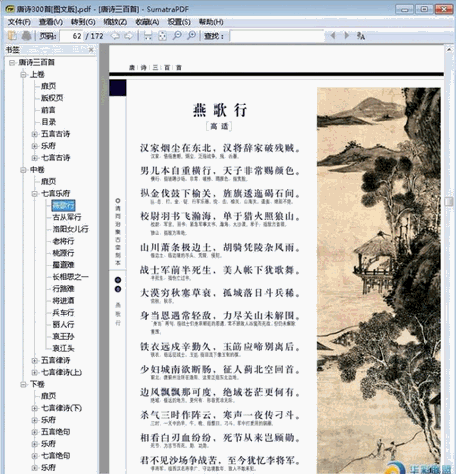Open the 文件(F) menu
This screenshot has width=456, height=474.
click(19, 22)
